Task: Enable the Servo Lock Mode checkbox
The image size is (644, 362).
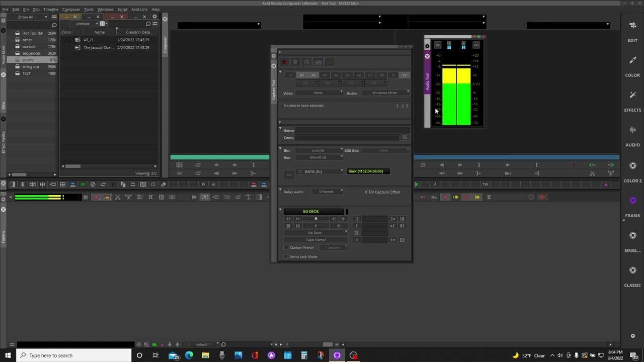Action: [286, 256]
